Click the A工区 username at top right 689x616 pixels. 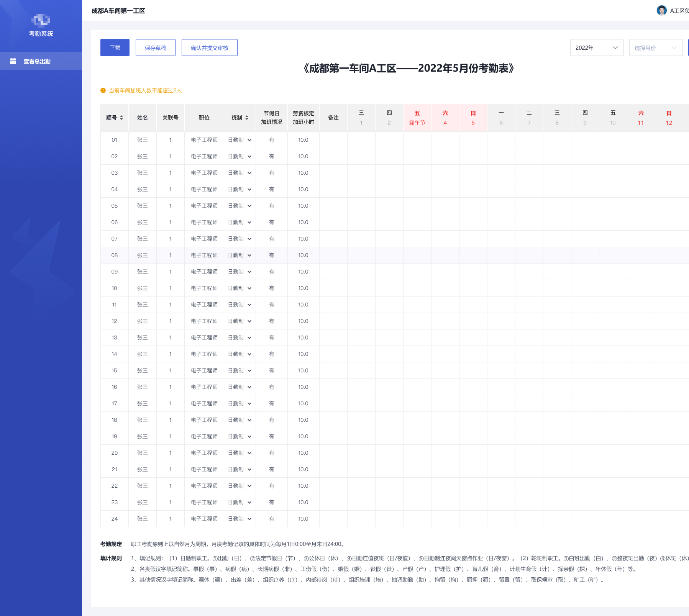(679, 11)
